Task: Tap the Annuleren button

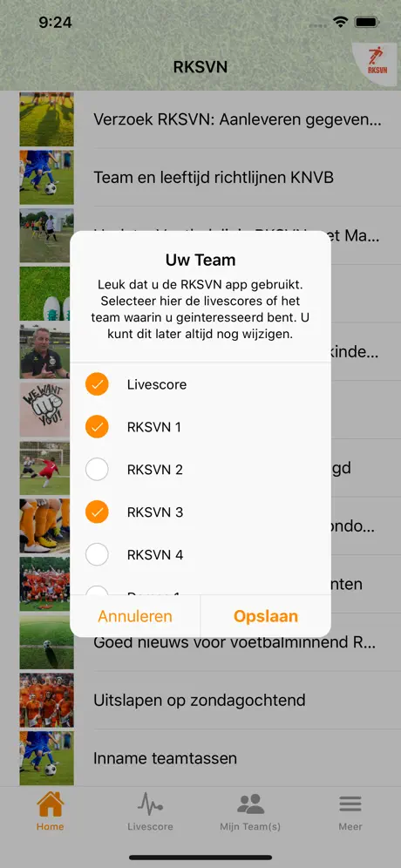Action: coord(135,616)
